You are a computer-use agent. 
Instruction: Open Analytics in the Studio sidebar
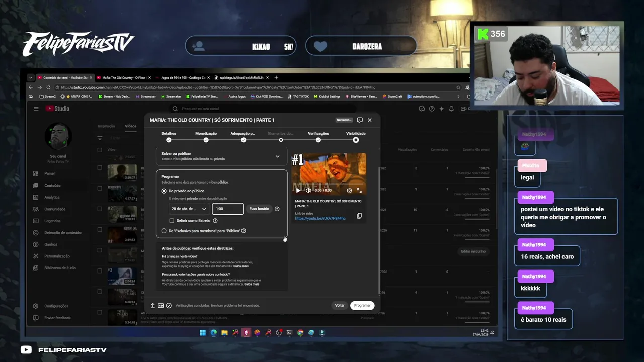click(x=52, y=197)
